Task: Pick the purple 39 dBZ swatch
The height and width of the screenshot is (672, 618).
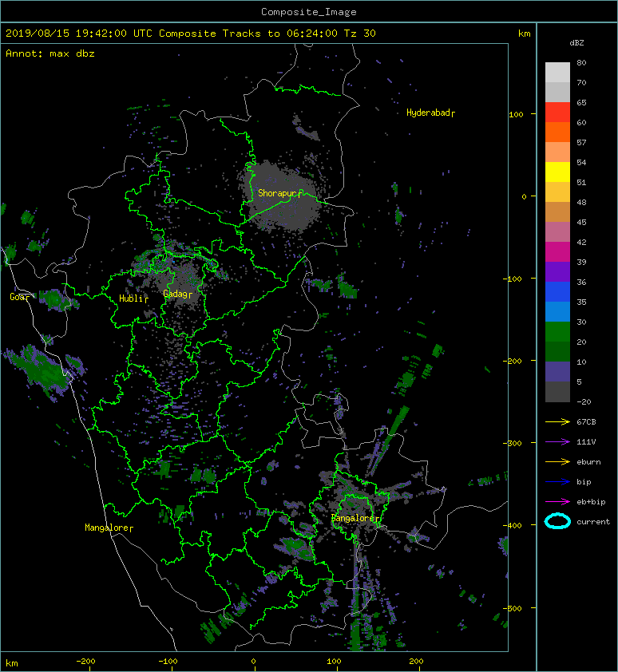Action: click(x=557, y=271)
